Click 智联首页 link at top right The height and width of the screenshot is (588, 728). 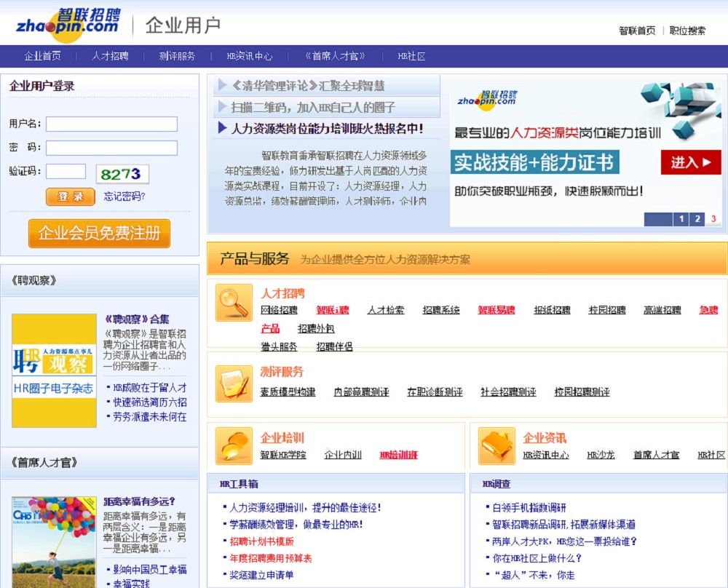pyautogui.click(x=637, y=31)
